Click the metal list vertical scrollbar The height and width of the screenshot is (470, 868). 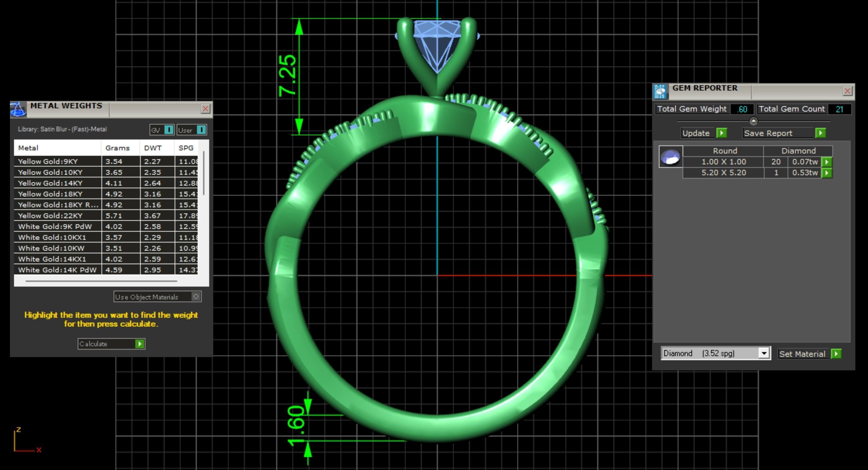click(204, 173)
